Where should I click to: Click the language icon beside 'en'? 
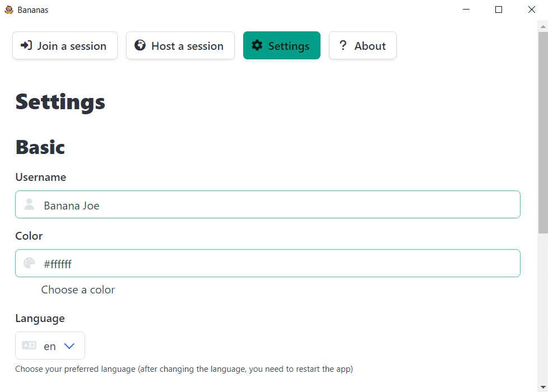[x=29, y=346]
